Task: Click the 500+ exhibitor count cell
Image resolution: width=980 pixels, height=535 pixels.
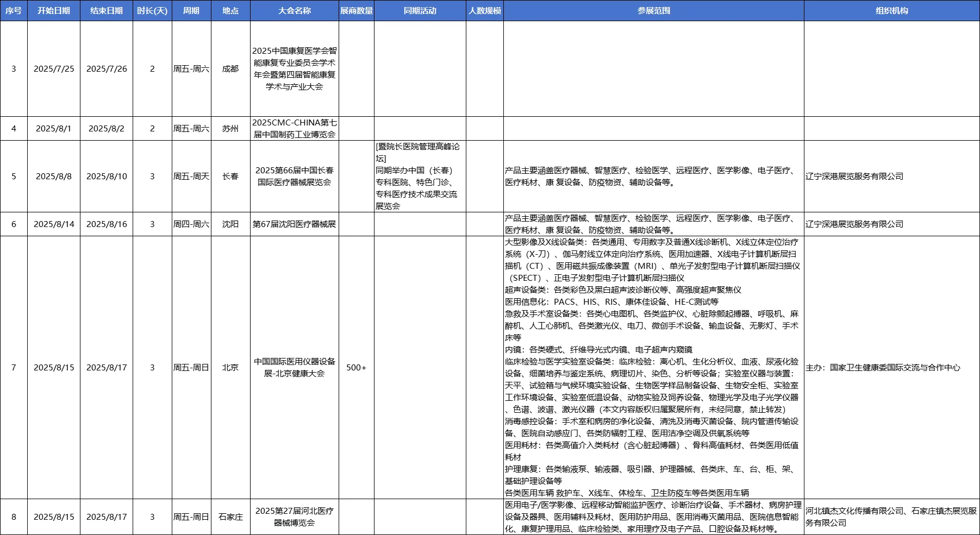Action: click(357, 368)
